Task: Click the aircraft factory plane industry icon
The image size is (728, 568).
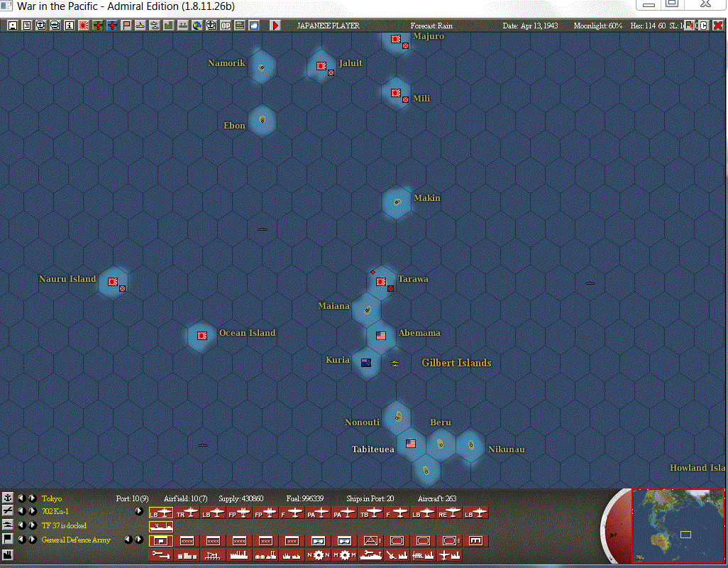Action: click(x=449, y=555)
